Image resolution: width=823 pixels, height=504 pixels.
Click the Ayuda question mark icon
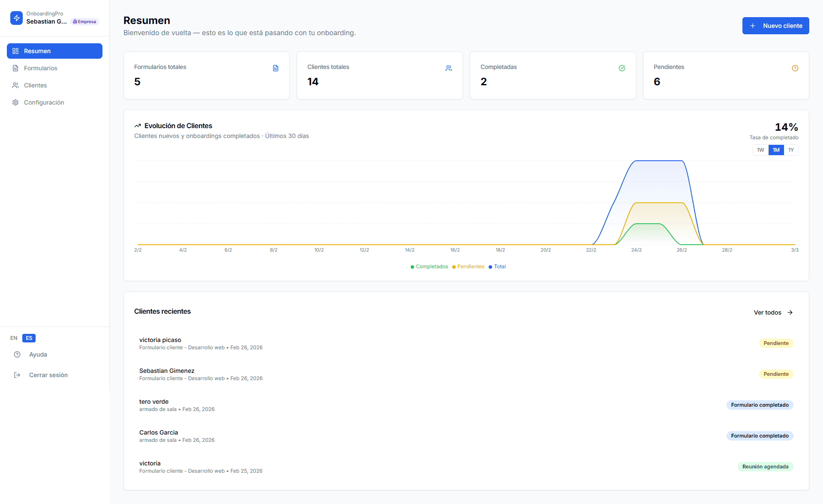[17, 354]
